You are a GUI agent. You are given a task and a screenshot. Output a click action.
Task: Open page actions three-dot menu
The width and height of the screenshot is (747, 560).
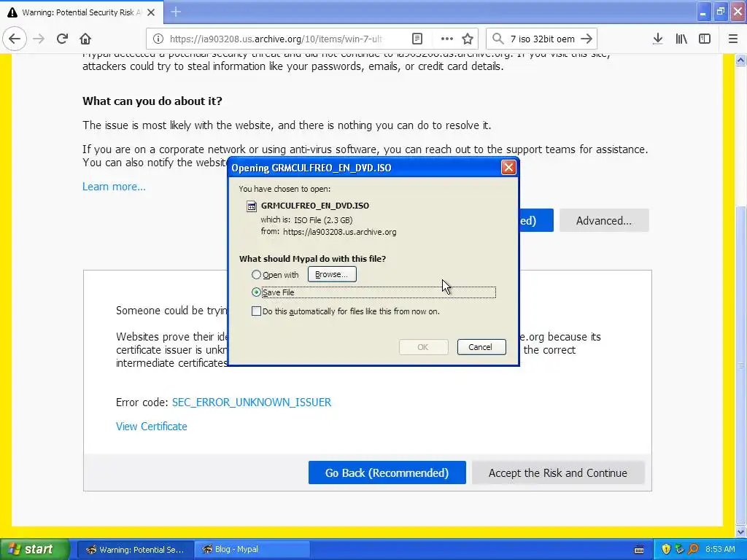(446, 39)
